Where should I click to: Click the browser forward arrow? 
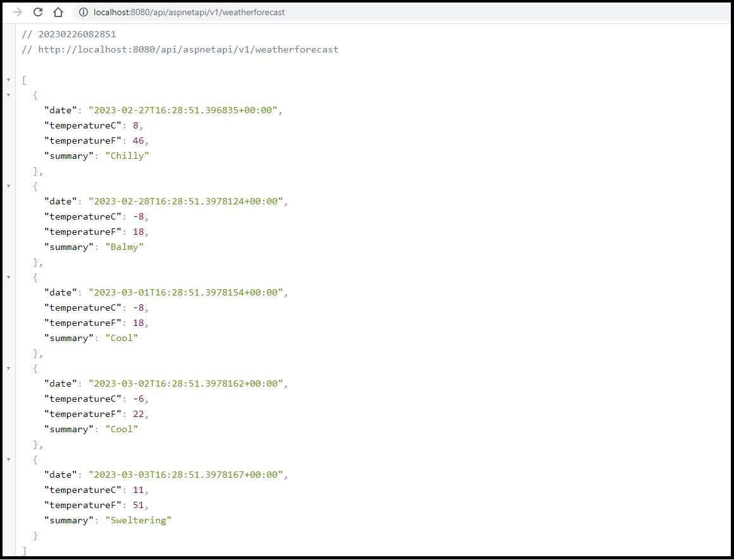point(18,12)
